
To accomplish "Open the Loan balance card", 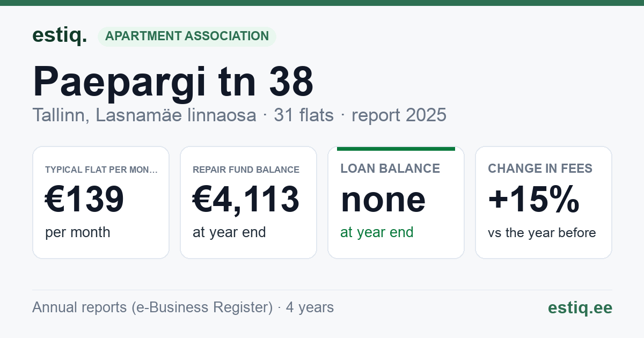I will click(396, 202).
